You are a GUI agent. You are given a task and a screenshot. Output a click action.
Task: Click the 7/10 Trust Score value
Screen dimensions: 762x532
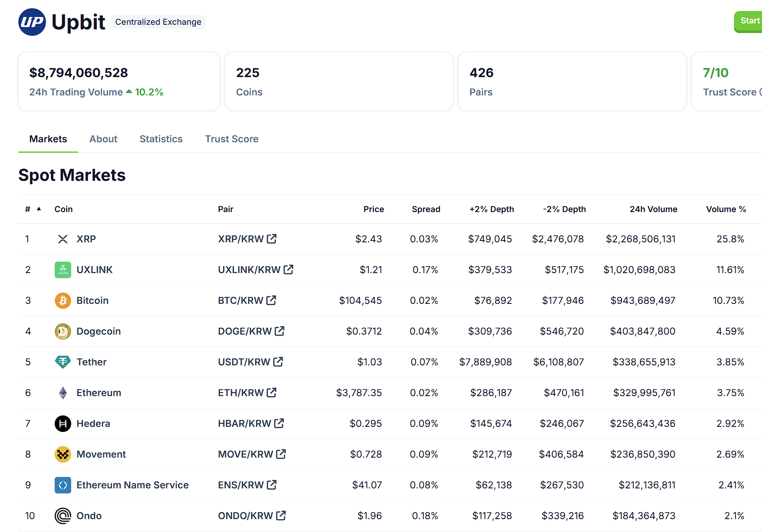[716, 73]
